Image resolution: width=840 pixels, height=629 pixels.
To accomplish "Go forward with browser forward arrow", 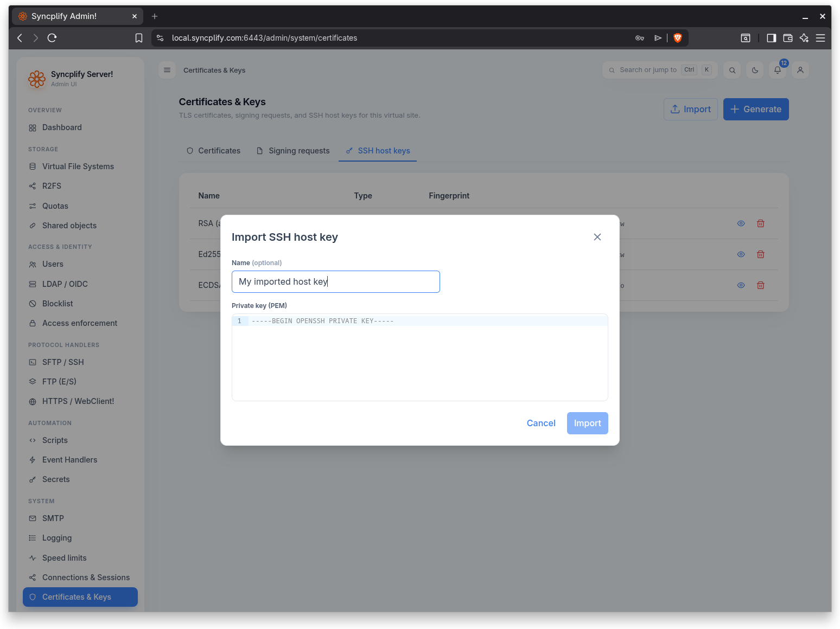I will click(36, 38).
